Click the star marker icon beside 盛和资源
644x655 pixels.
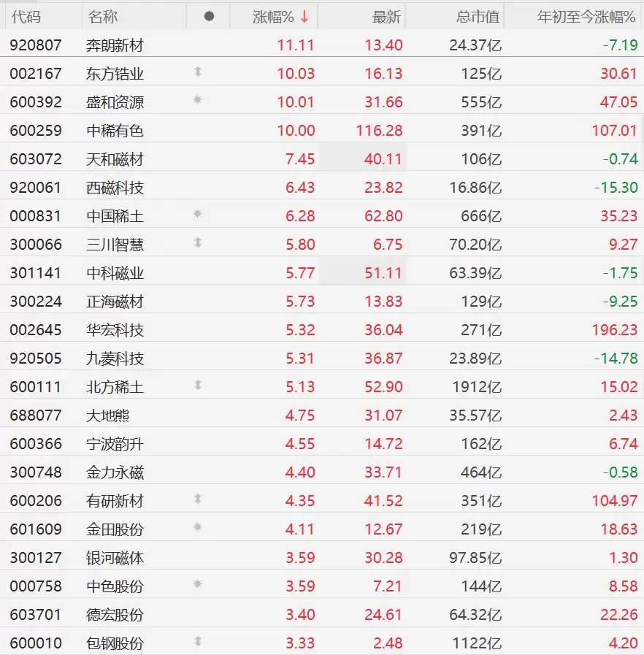pyautogui.click(x=198, y=100)
